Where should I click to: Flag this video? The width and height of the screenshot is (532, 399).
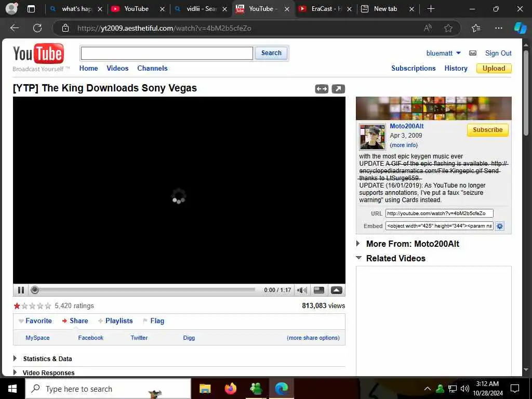[157, 321]
